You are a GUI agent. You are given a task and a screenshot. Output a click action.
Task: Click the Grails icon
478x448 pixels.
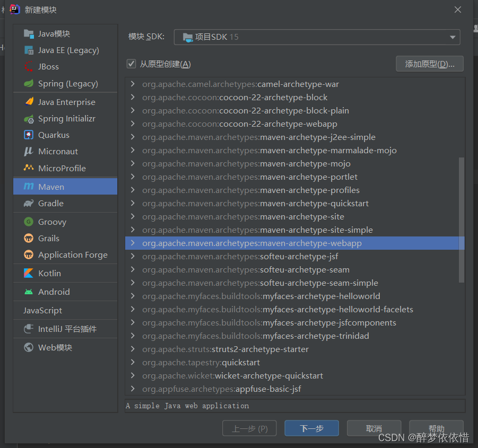click(x=29, y=238)
